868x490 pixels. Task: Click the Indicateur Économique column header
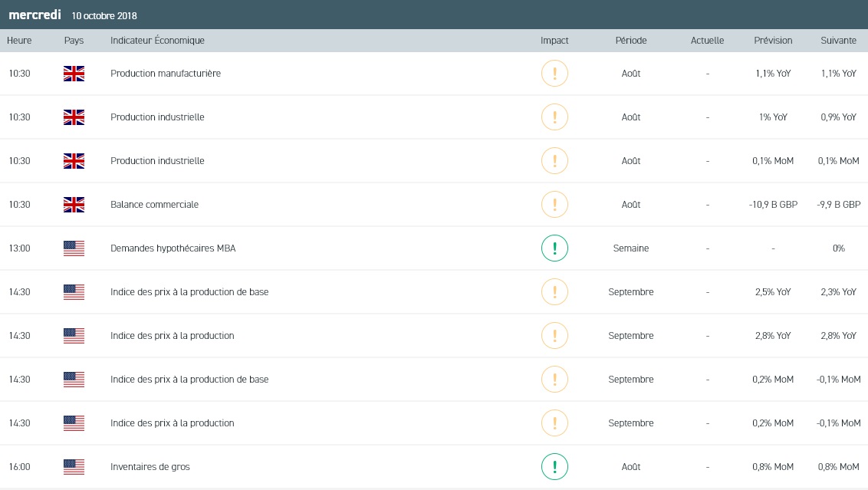[x=157, y=41]
